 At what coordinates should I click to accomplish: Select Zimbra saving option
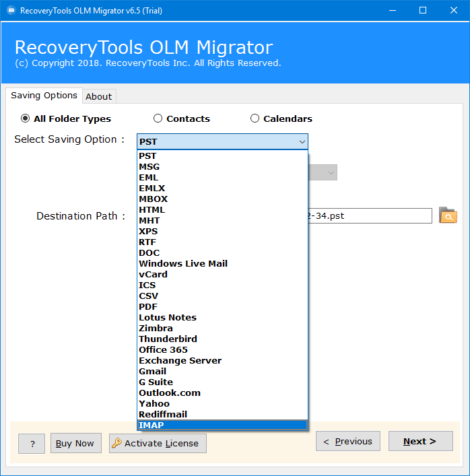pos(223,329)
